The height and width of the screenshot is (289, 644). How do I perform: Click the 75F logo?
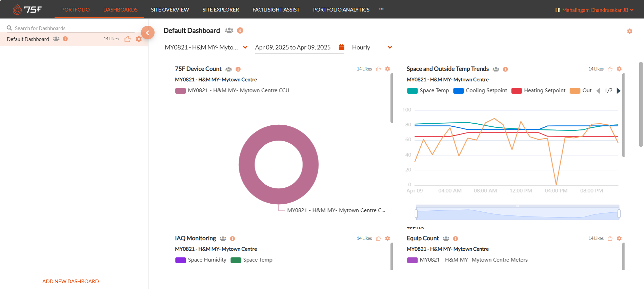(27, 9)
